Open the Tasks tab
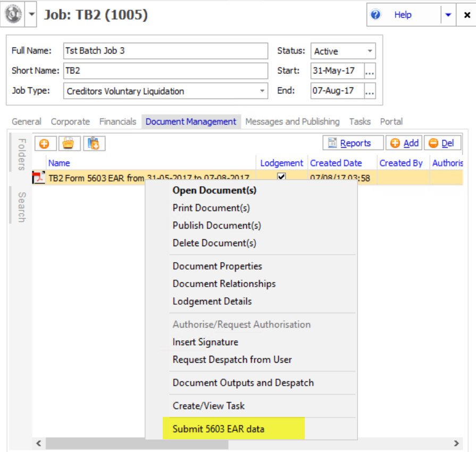Screen dimensions: 476x452 pyautogui.click(x=360, y=122)
